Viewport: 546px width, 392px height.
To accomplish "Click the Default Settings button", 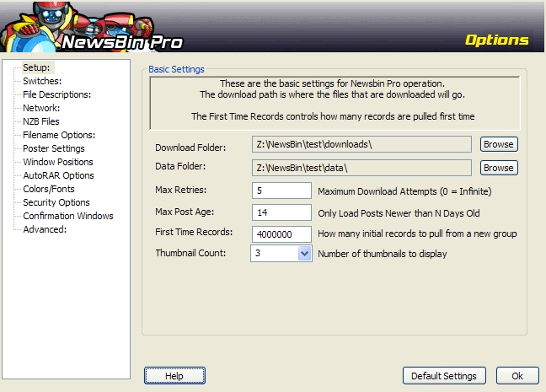I will [444, 376].
